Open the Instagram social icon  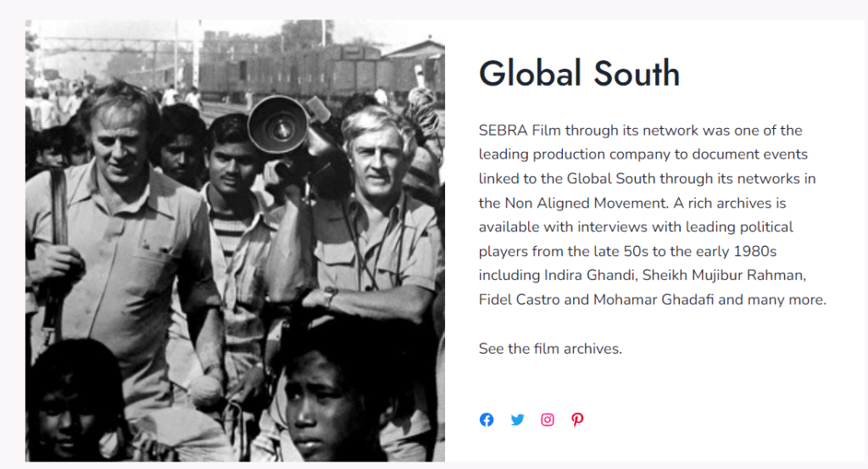coord(548,420)
